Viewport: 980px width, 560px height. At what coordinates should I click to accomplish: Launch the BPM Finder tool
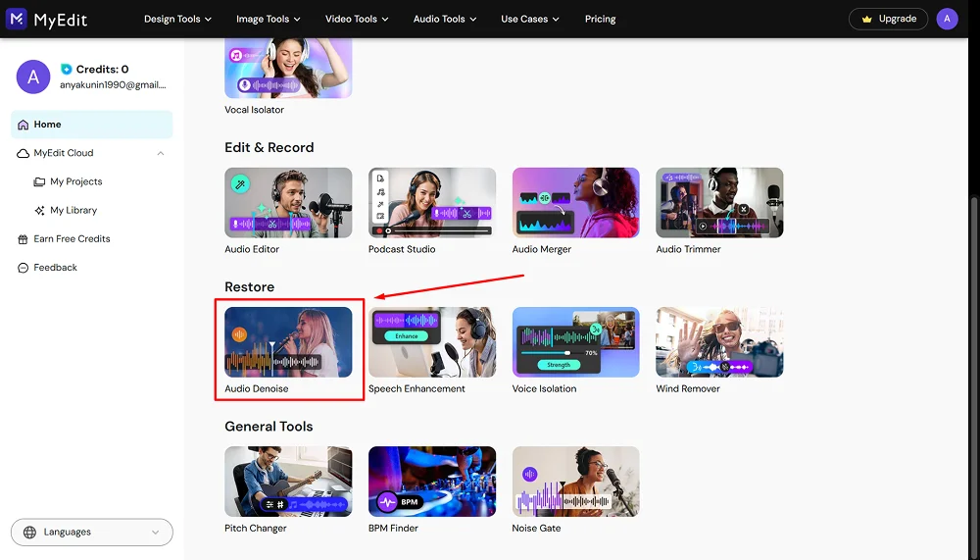pyautogui.click(x=432, y=482)
